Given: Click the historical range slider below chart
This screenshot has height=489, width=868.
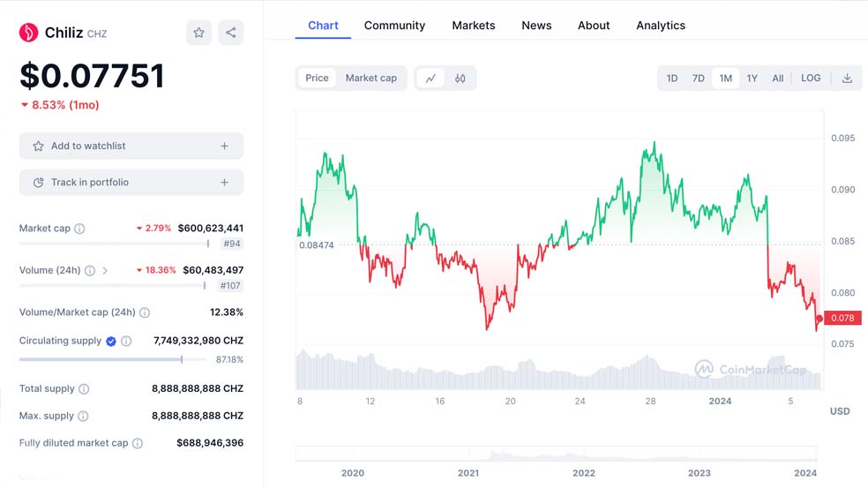Looking at the screenshot, I should coord(557,454).
